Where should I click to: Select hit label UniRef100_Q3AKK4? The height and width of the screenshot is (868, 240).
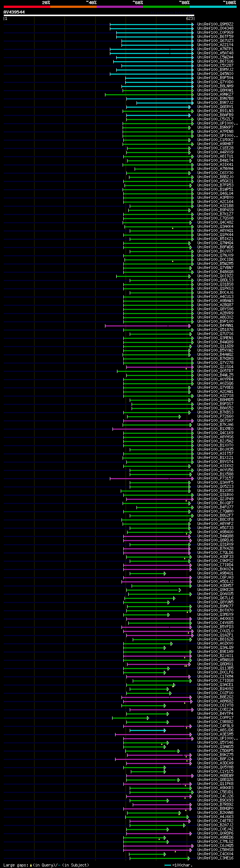(215, 227)
